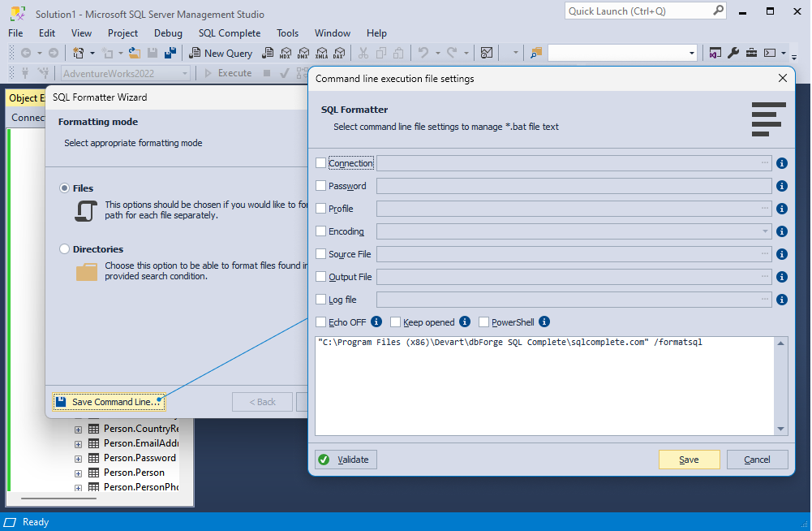
Task: Click the Undo icon on the toolbar
Action: coord(424,53)
